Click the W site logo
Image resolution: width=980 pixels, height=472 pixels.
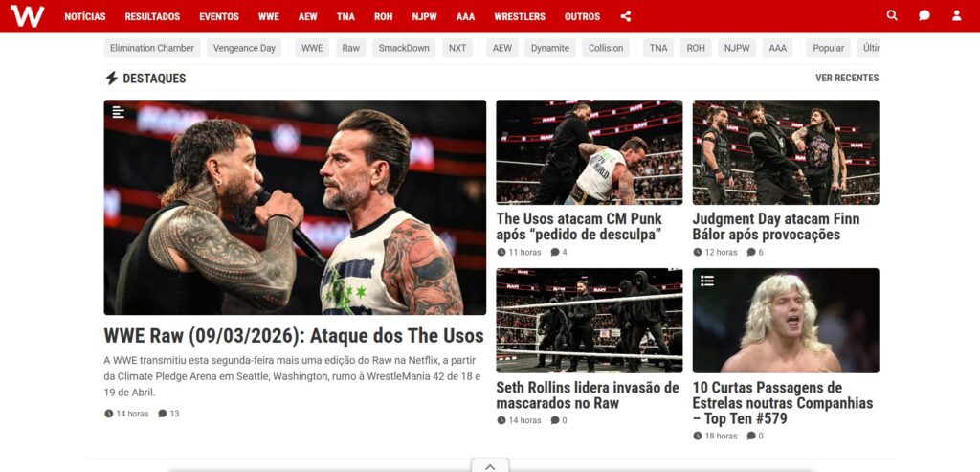[27, 15]
